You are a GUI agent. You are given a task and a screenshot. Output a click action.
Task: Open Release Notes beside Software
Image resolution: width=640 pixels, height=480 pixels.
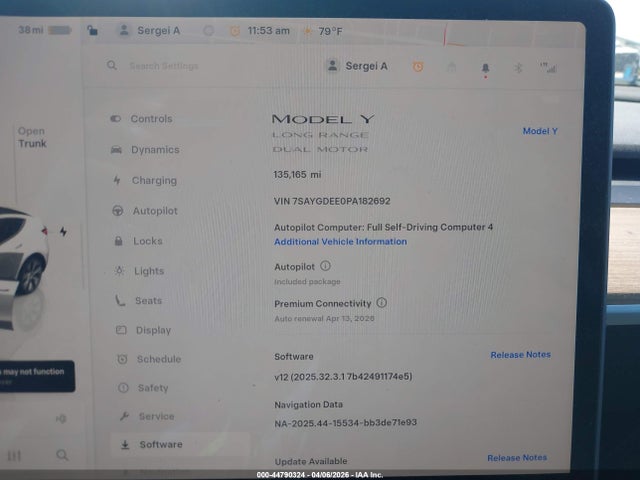pyautogui.click(x=520, y=355)
